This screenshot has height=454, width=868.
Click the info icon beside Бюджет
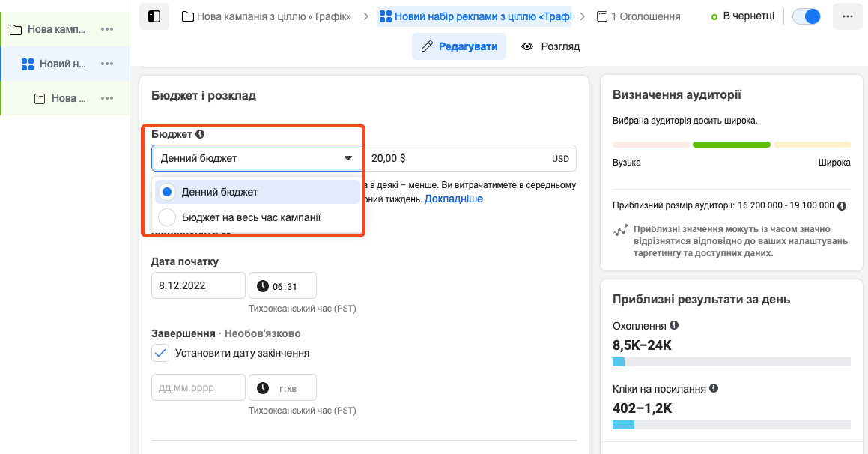tap(200, 135)
